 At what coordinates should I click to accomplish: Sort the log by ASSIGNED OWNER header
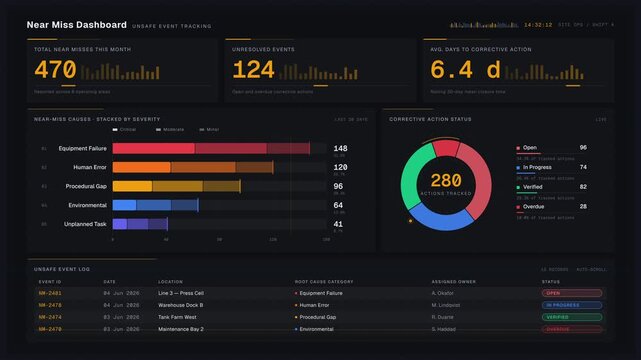[x=453, y=282]
